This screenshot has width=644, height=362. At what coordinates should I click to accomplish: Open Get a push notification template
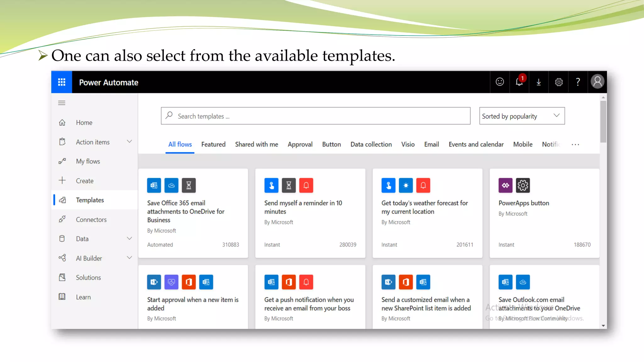point(310,297)
